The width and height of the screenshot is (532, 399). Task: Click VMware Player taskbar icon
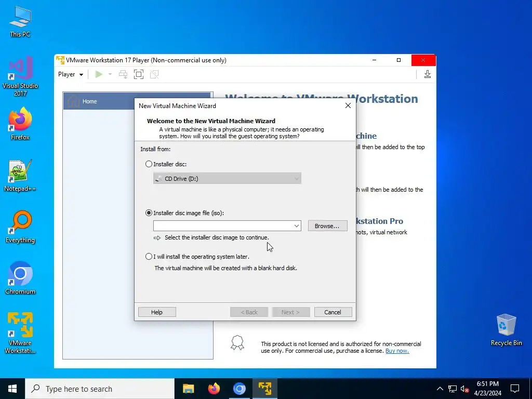coord(264,389)
